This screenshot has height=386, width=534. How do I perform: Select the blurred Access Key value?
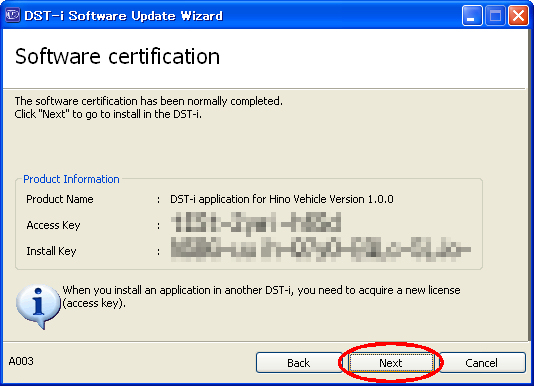click(256, 223)
